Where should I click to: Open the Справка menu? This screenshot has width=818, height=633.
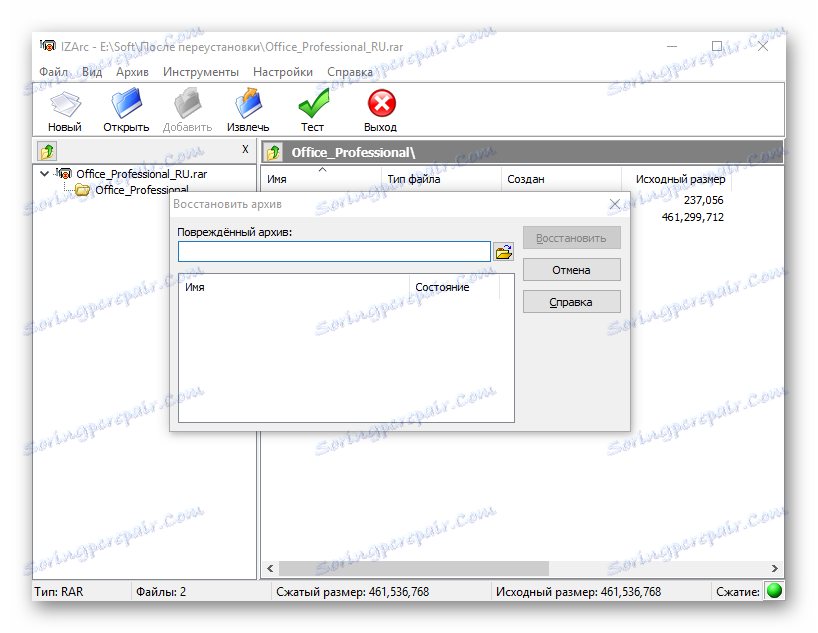[350, 72]
